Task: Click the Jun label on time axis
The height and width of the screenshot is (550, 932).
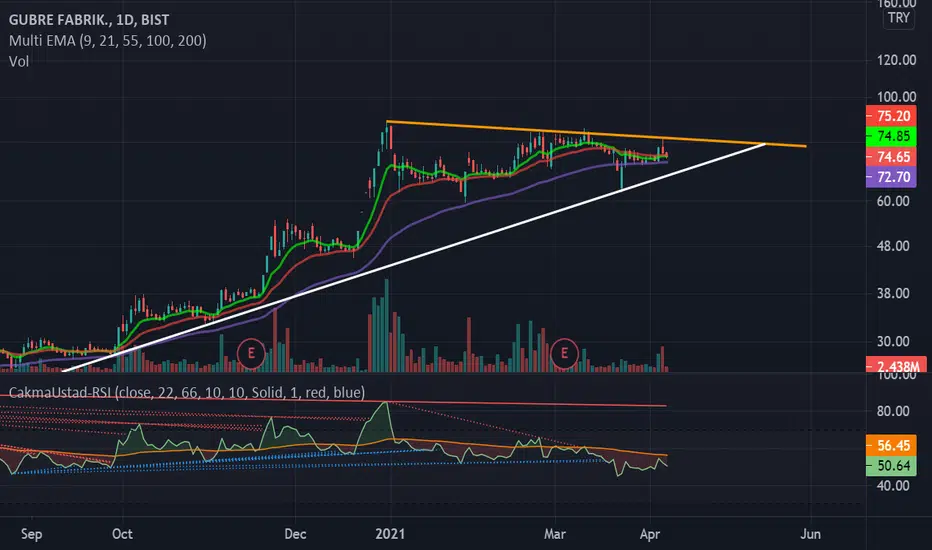Action: [x=810, y=534]
